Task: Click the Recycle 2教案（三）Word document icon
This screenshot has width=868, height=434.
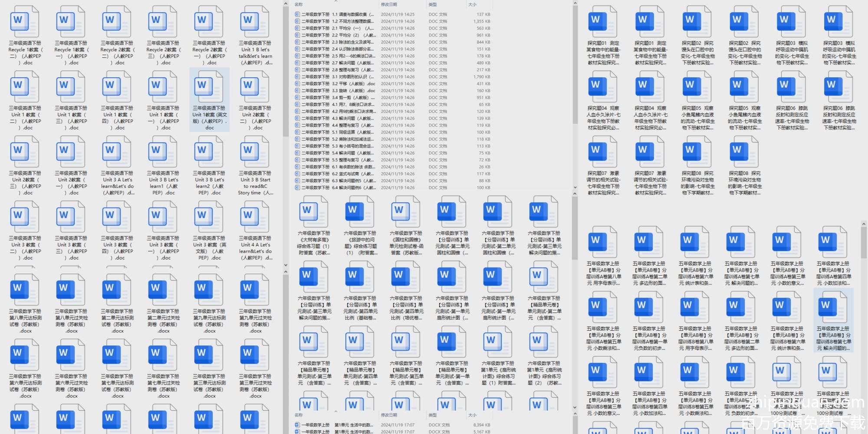Action: [163, 22]
